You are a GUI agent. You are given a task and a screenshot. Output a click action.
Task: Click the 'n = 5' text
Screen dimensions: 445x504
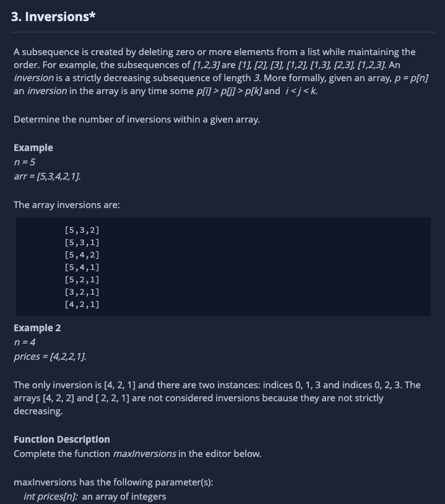(24, 162)
